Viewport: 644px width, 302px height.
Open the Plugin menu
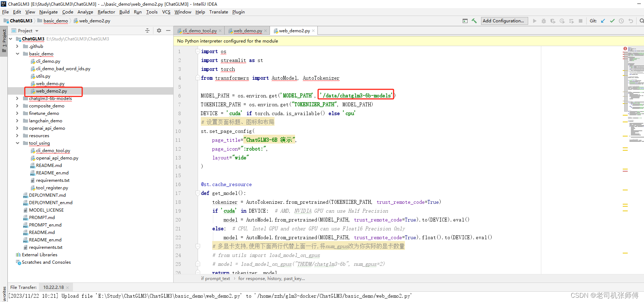pos(238,12)
